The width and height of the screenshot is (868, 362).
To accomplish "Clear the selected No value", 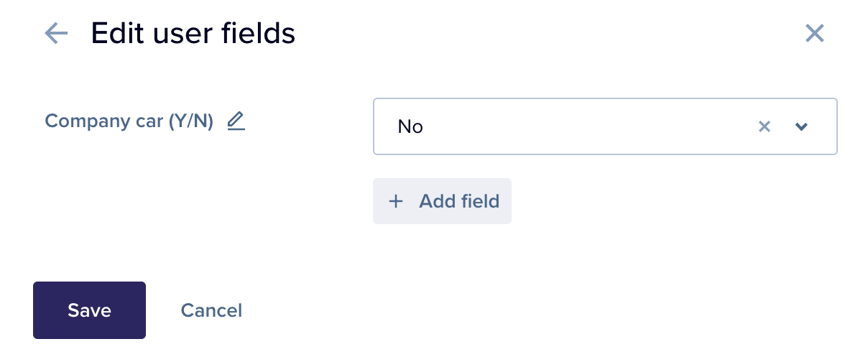I will click(765, 126).
